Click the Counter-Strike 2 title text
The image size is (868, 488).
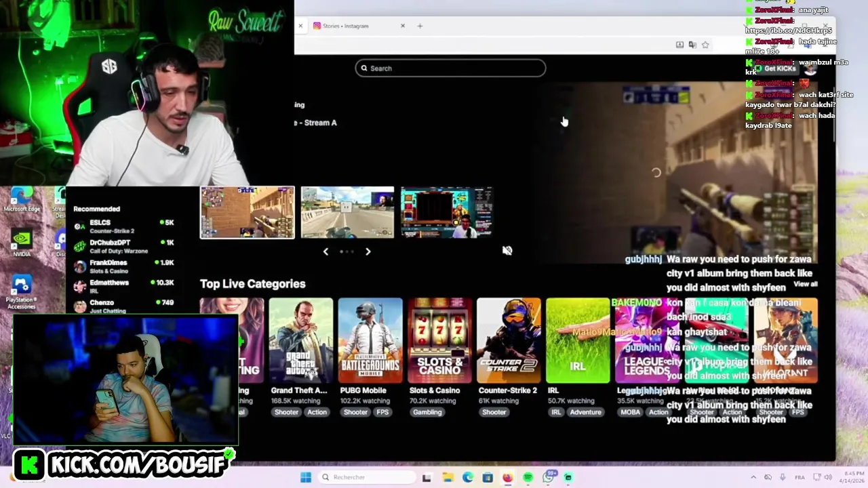507,390
